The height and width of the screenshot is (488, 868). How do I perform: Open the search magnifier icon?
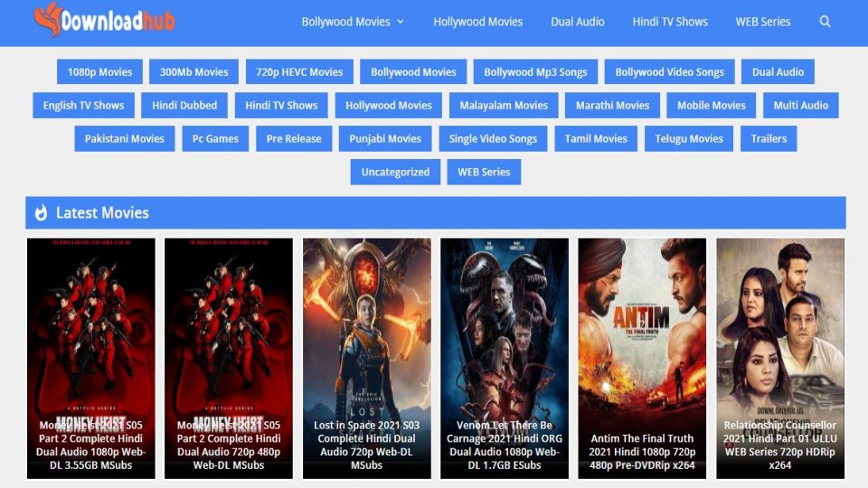tap(825, 22)
